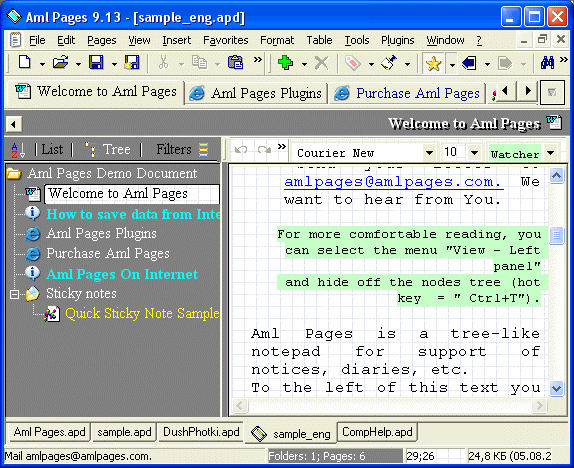The image size is (574, 468).
Task: Sort nodes alphabetically with A-Z icon
Action: [x=18, y=150]
